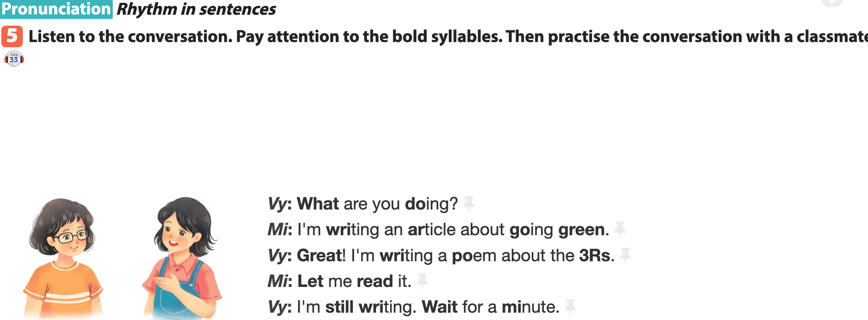This screenshot has width=868, height=320.
Task: Play the Track 33 audio icon
Action: pyautogui.click(x=14, y=59)
